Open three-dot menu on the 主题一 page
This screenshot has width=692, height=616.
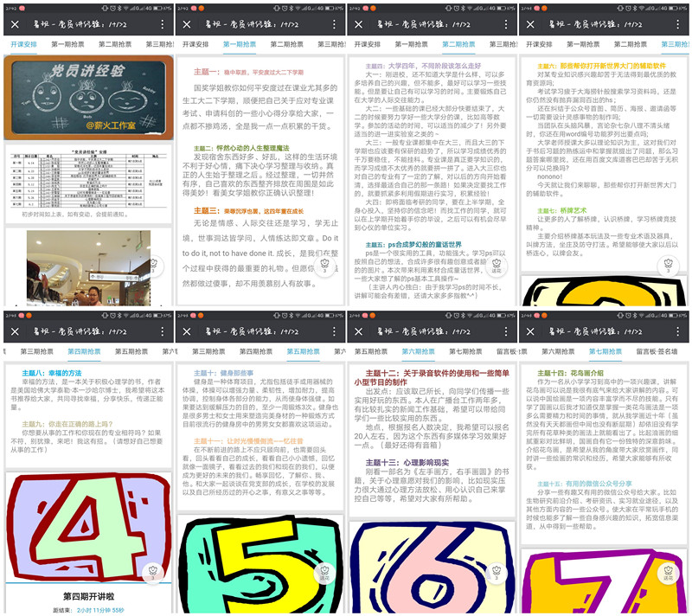(x=335, y=25)
